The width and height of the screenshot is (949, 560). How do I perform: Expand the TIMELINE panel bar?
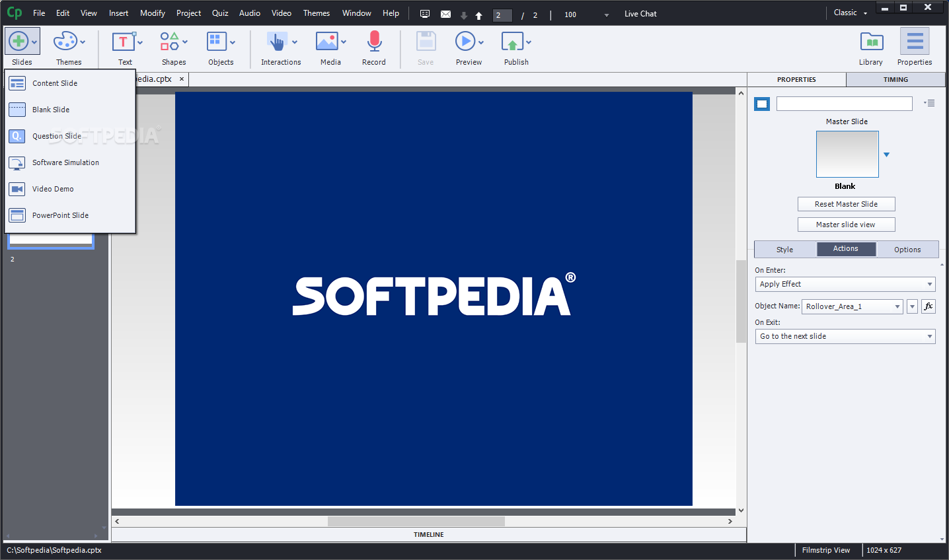[429, 535]
